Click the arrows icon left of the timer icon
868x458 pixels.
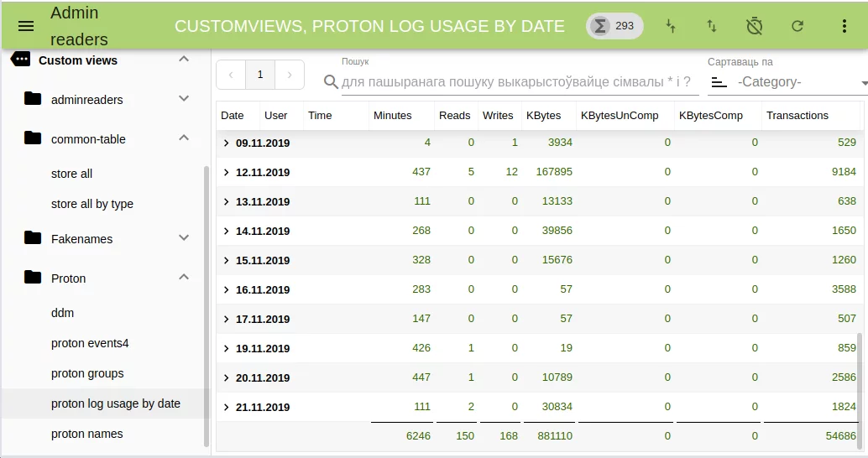point(712,26)
